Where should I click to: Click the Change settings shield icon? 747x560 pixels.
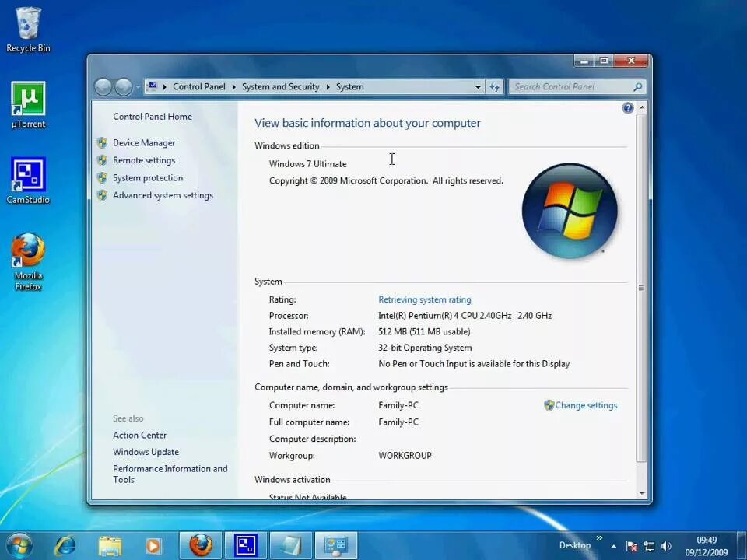click(x=548, y=405)
